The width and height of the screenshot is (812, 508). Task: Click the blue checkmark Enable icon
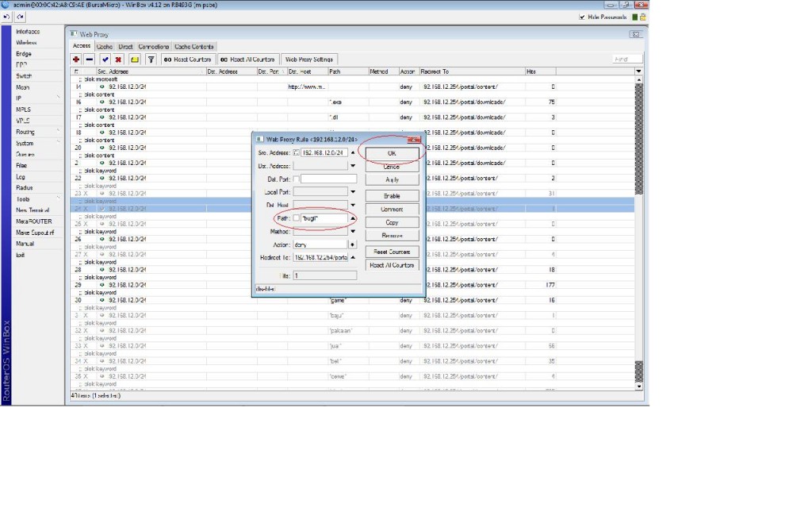(x=105, y=60)
